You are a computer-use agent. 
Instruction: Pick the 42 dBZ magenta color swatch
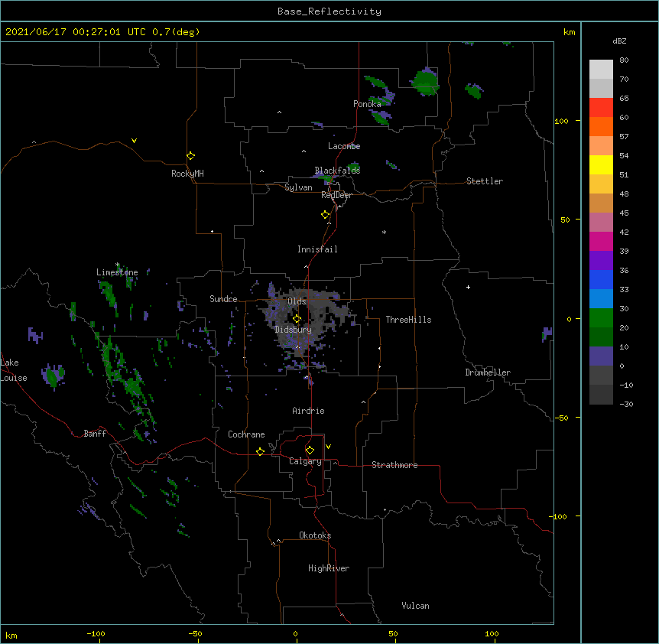coord(601,241)
